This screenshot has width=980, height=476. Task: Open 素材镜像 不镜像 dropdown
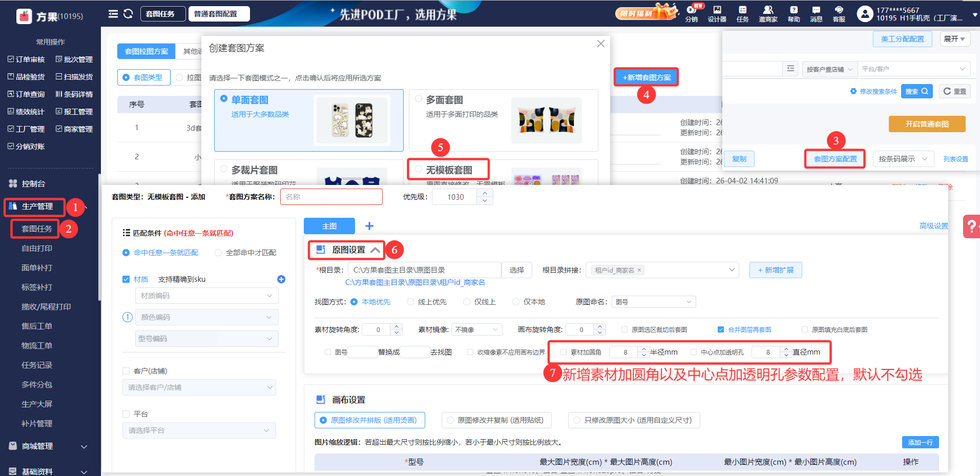click(x=476, y=329)
